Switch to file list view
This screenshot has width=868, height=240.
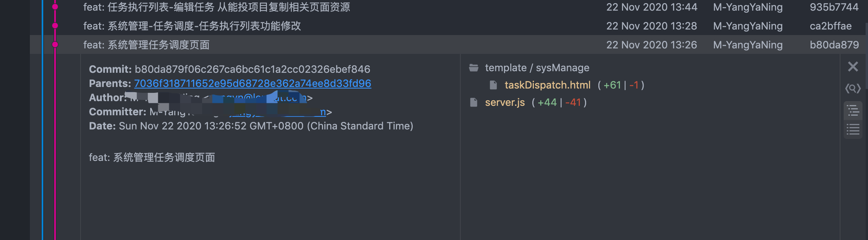[853, 129]
